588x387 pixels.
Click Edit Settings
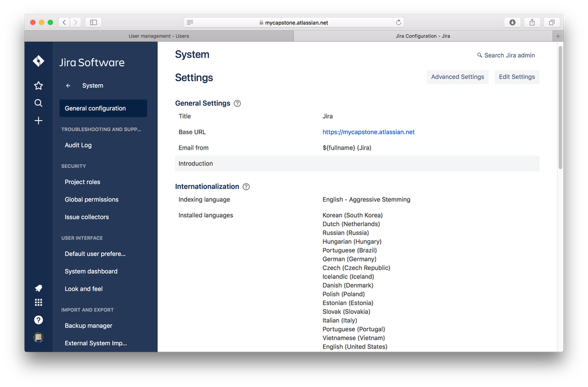[516, 77]
